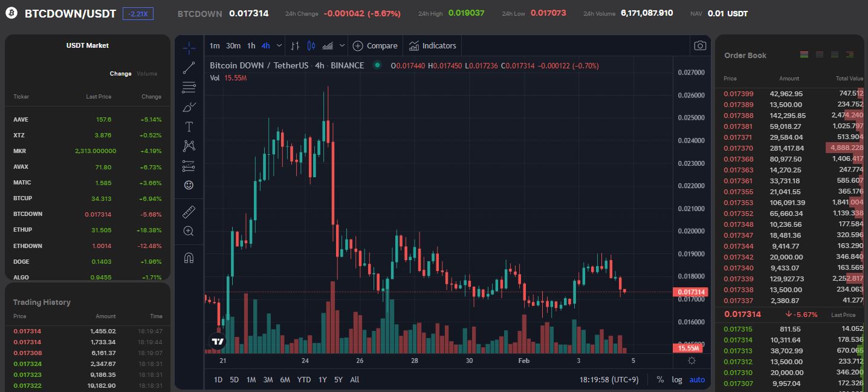
Task: Select the Text annotation tool
Action: [x=189, y=126]
